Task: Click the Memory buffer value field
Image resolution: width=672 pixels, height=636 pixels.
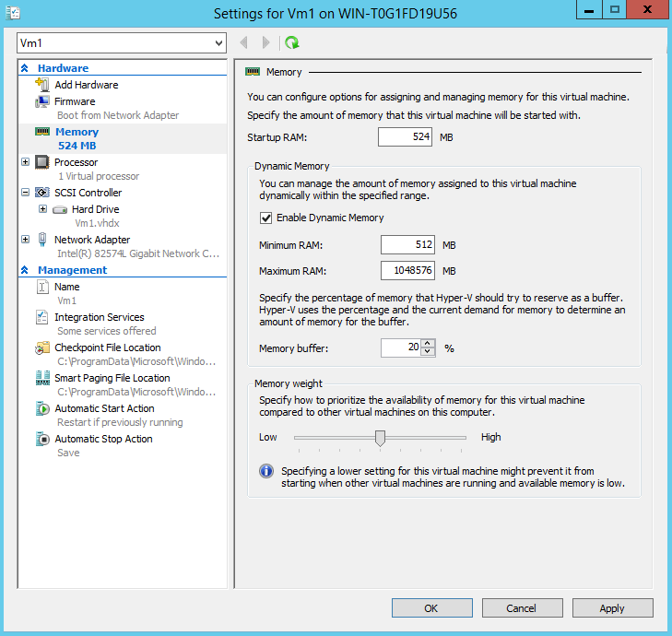Action: (401, 347)
